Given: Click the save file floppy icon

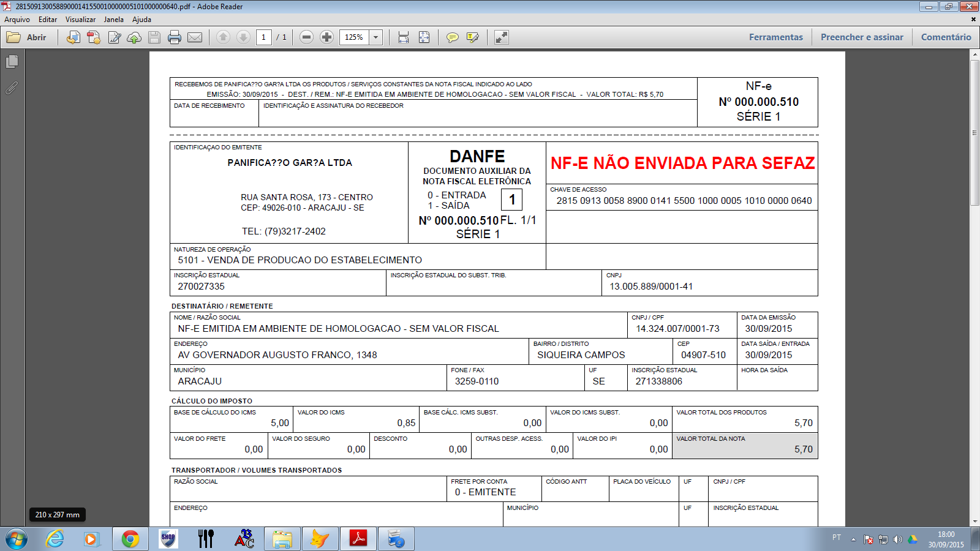Looking at the screenshot, I should click(154, 37).
